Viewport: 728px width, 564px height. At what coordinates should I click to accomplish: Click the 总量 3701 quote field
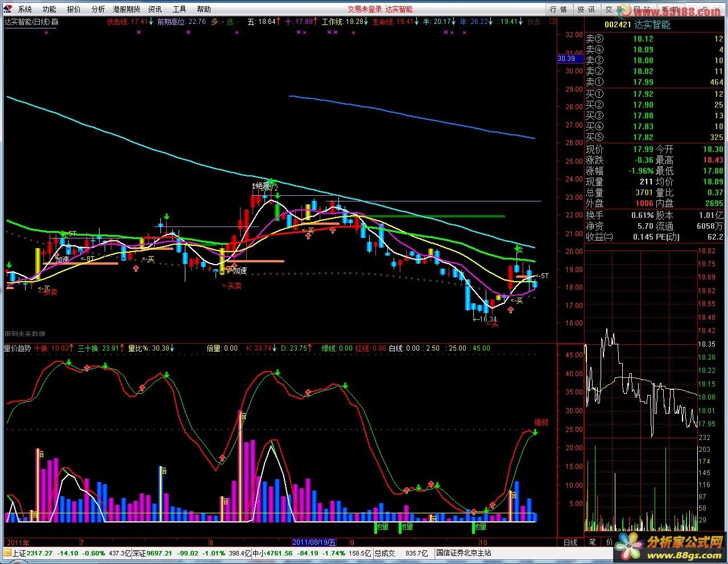click(x=619, y=192)
